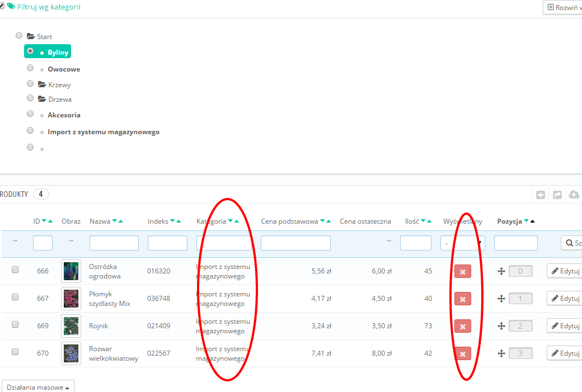Click the export products arrow icon
The image size is (582, 392).
click(x=557, y=195)
